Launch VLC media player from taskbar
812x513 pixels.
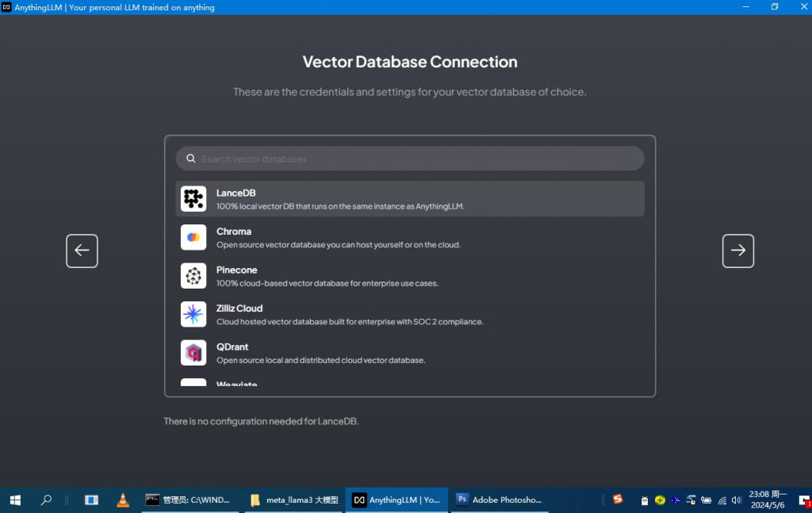tap(123, 500)
